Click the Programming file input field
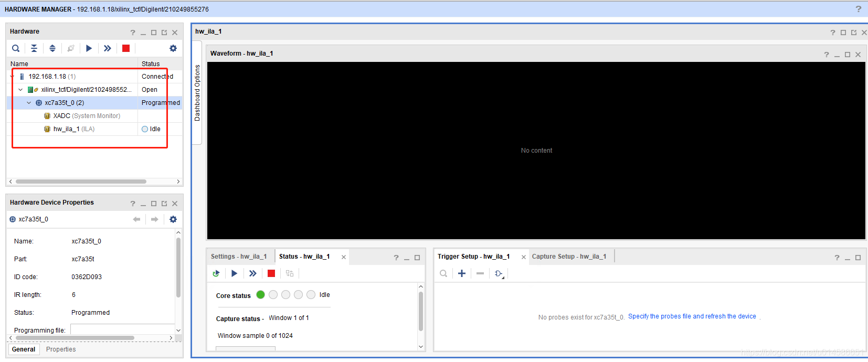Viewport: 868px width, 362px height. point(123,329)
